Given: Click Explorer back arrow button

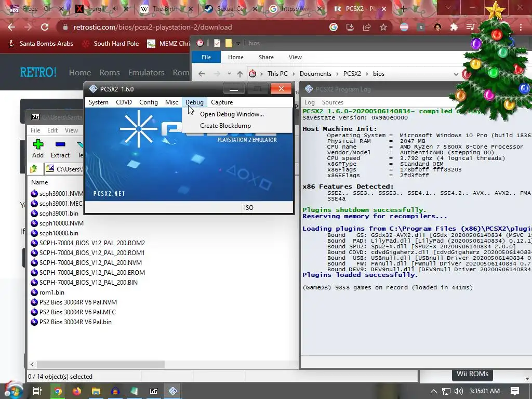Looking at the screenshot, I should 202,74.
